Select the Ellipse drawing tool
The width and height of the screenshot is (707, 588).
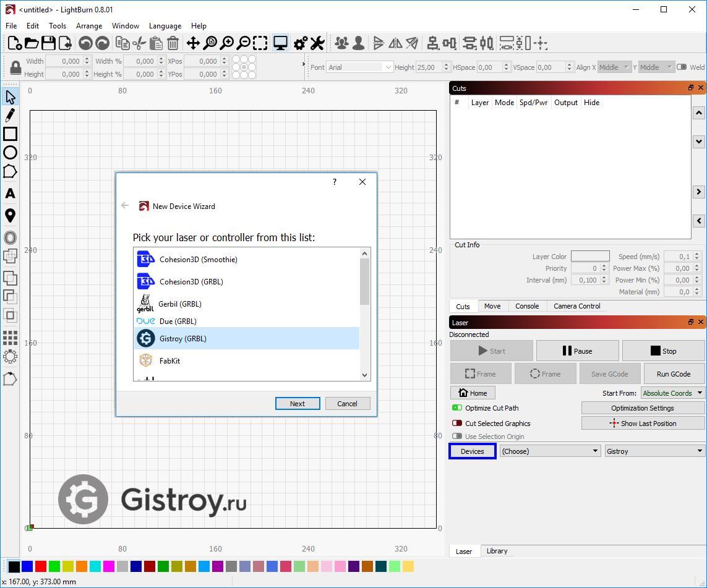(10, 152)
